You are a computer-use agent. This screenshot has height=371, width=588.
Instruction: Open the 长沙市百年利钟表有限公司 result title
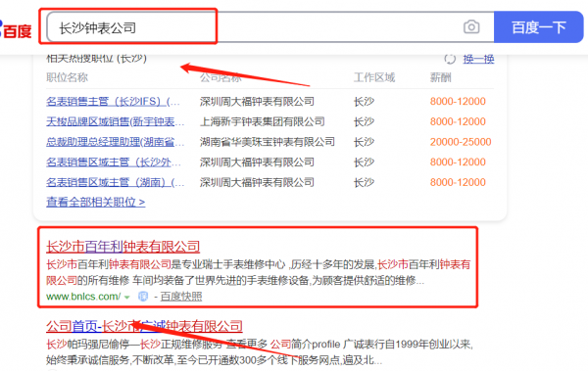123,247
